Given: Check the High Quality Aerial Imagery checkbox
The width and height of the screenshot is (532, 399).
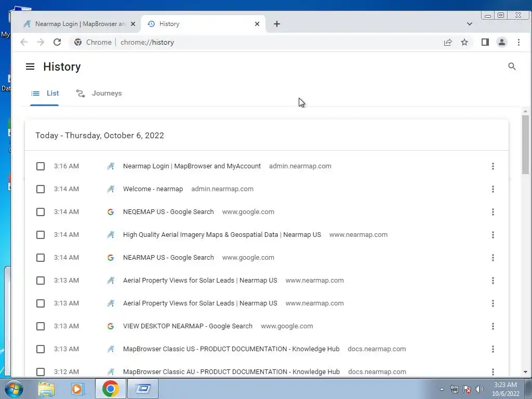Looking at the screenshot, I should [x=41, y=235].
